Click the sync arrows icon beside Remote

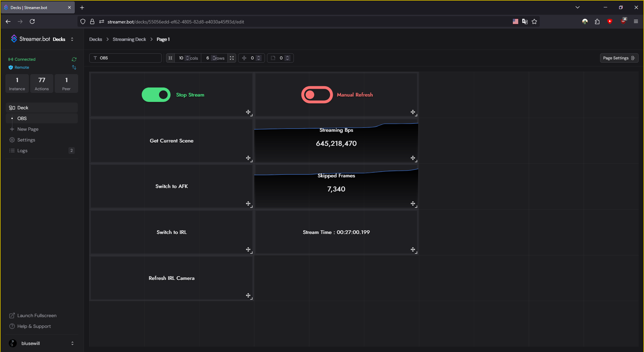74,67
